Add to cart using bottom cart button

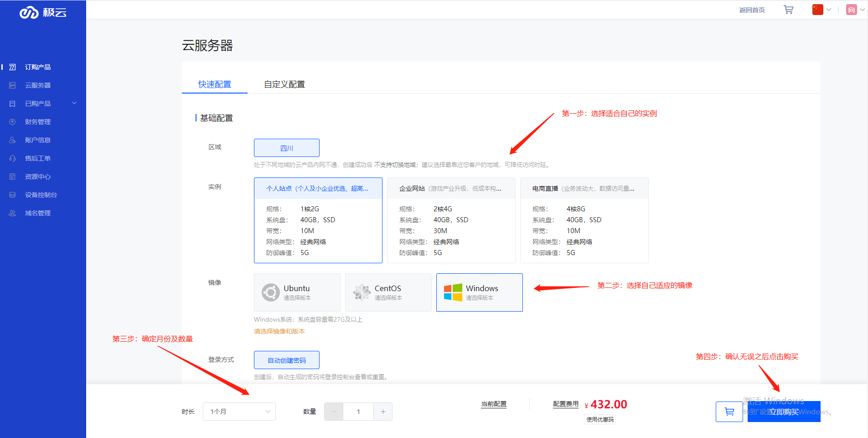coord(729,412)
